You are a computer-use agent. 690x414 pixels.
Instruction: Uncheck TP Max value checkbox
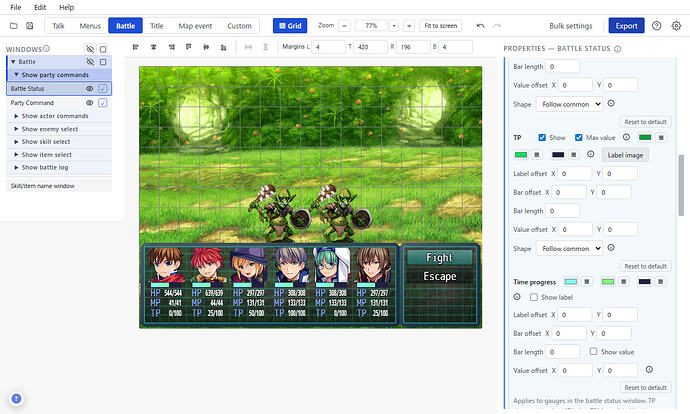pos(579,138)
